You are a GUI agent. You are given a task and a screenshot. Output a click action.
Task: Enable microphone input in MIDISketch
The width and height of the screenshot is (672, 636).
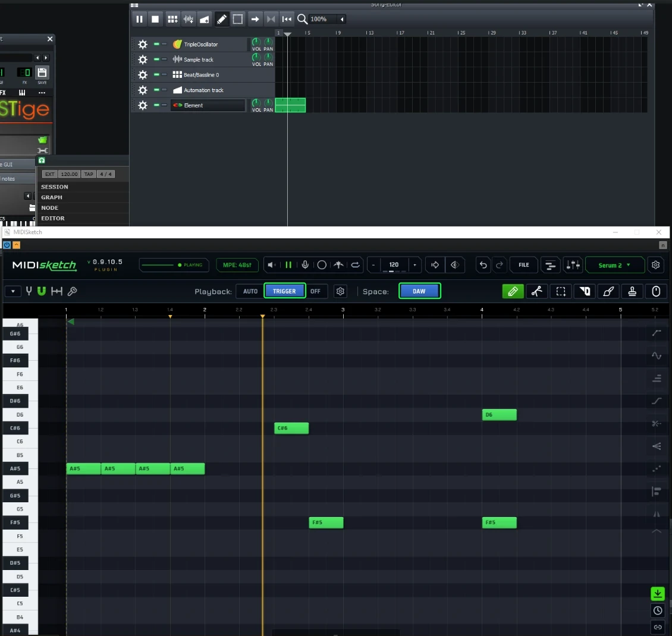pyautogui.click(x=305, y=265)
